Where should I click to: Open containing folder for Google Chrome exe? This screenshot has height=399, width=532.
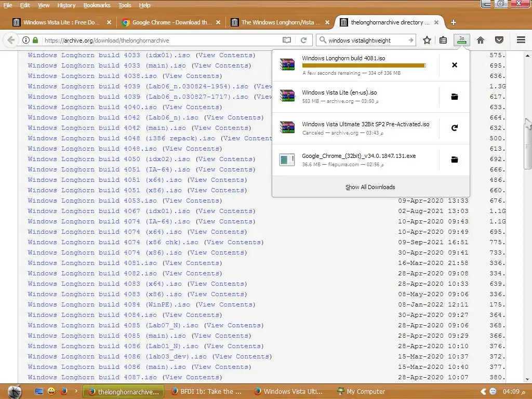coord(454,159)
